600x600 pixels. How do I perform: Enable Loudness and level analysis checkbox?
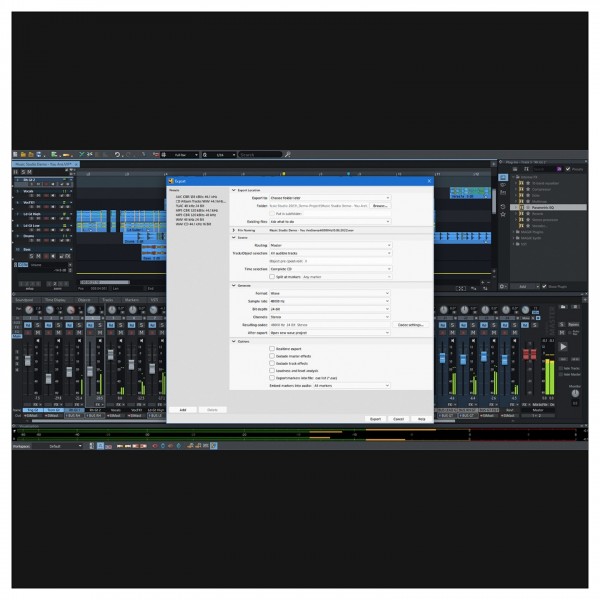point(272,370)
